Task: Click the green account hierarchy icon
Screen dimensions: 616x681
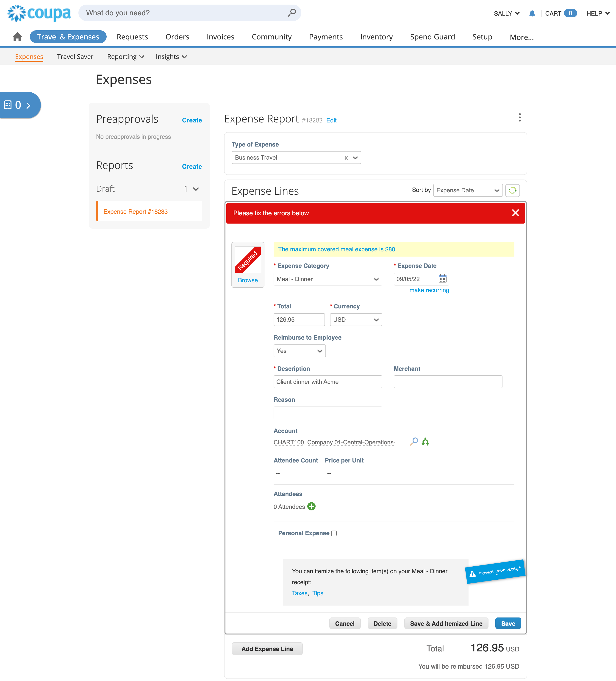Action: click(425, 441)
